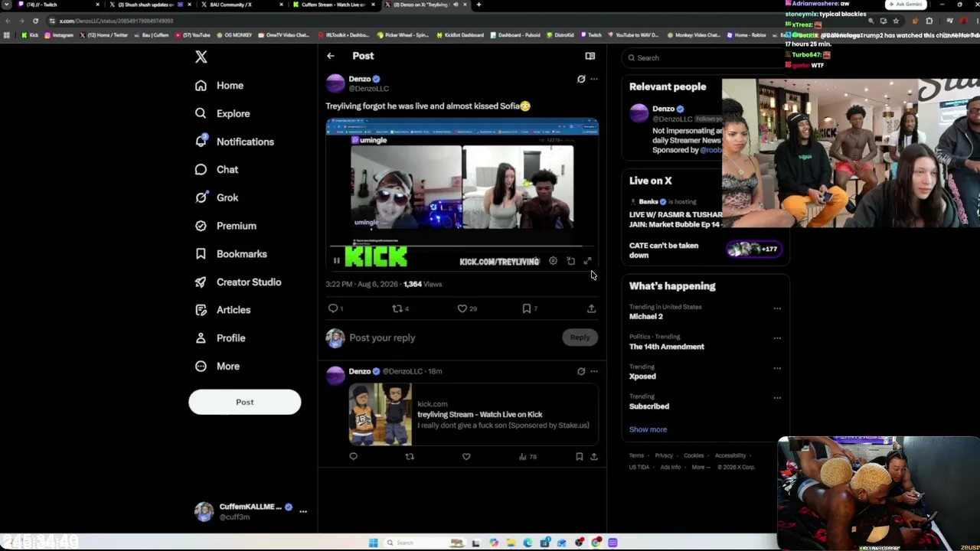Bookmark the 18m Denzo reply
The width and height of the screenshot is (980, 551).
coord(579,457)
